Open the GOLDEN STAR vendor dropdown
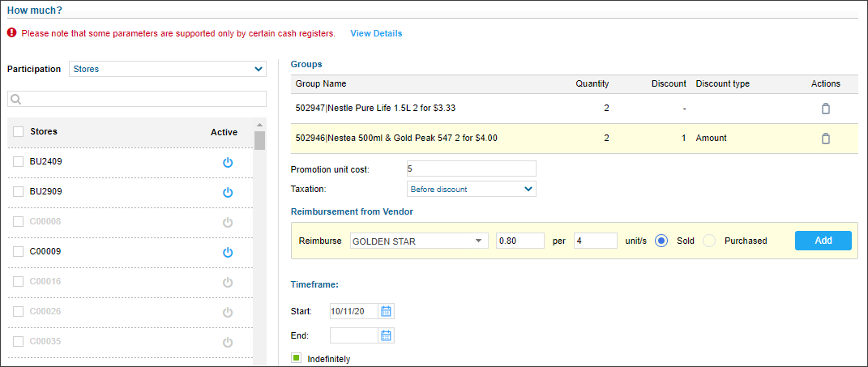Viewport: 868px width, 367px height. [x=419, y=241]
